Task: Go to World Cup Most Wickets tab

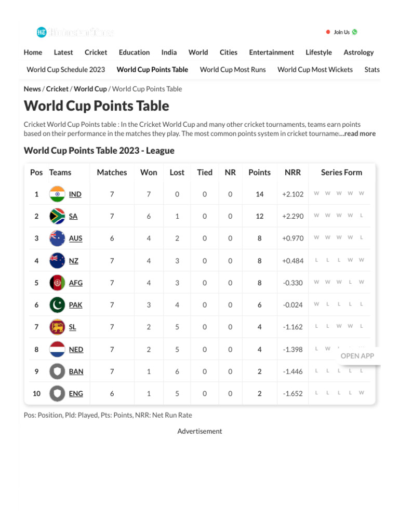Action: coord(315,70)
